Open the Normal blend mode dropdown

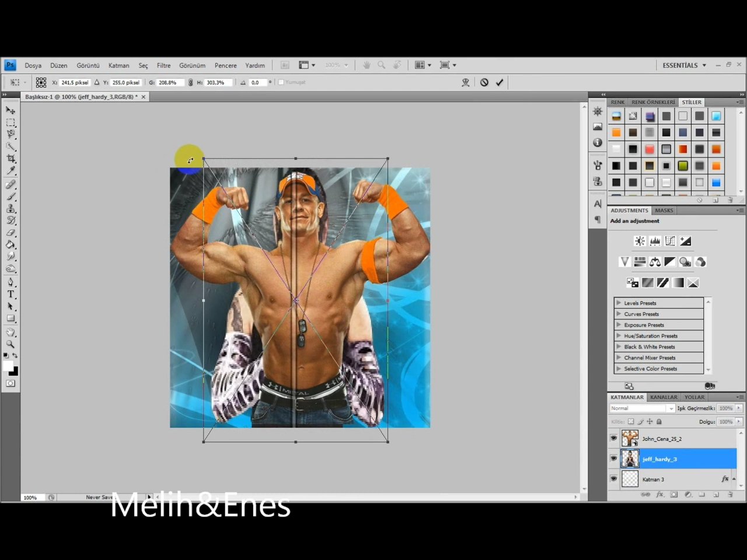(642, 408)
